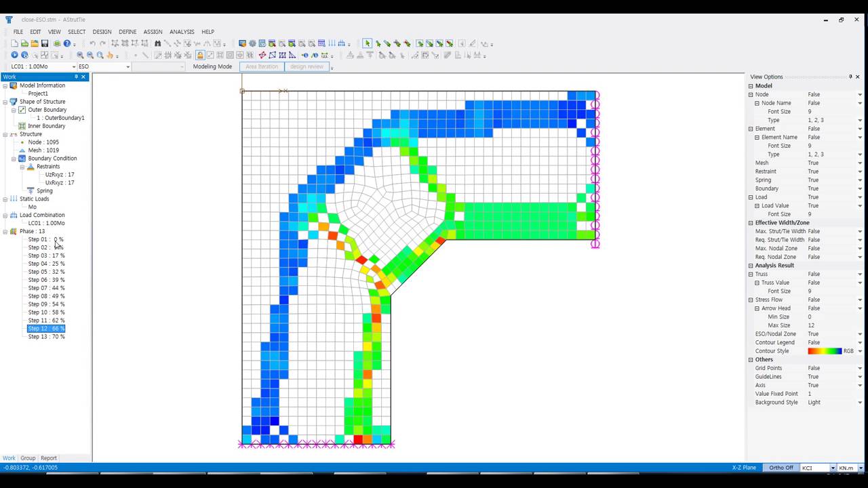The height and width of the screenshot is (488, 868).
Task: Click the Redo arrow icon
Action: pos(102,43)
